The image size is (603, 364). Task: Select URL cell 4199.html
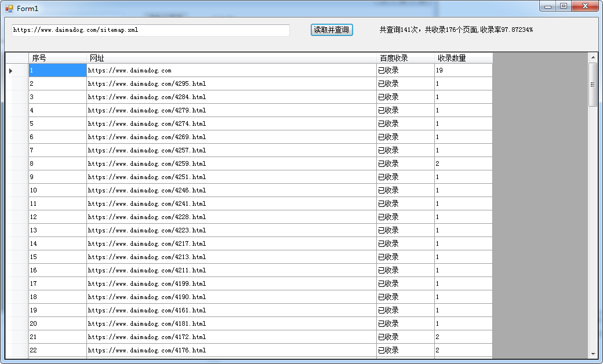(231, 283)
